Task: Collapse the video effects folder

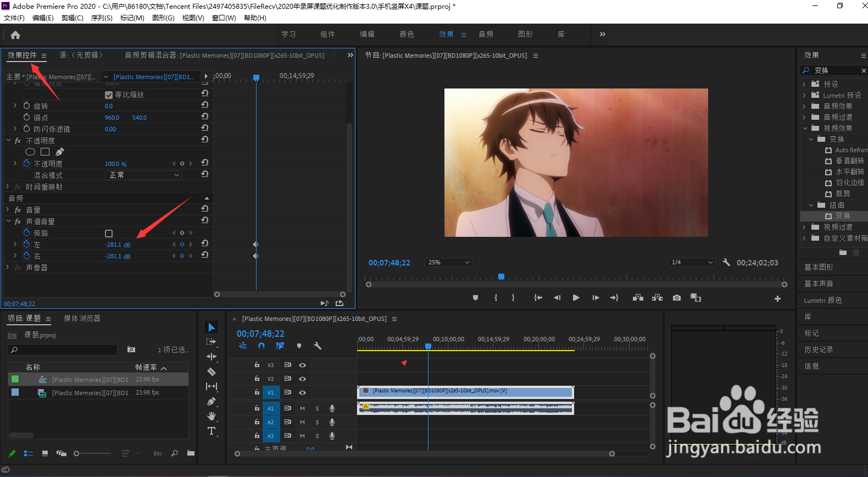Action: (x=804, y=128)
